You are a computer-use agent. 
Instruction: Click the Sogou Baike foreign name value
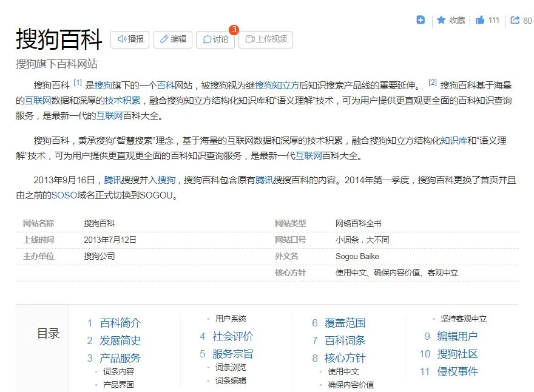click(x=357, y=257)
